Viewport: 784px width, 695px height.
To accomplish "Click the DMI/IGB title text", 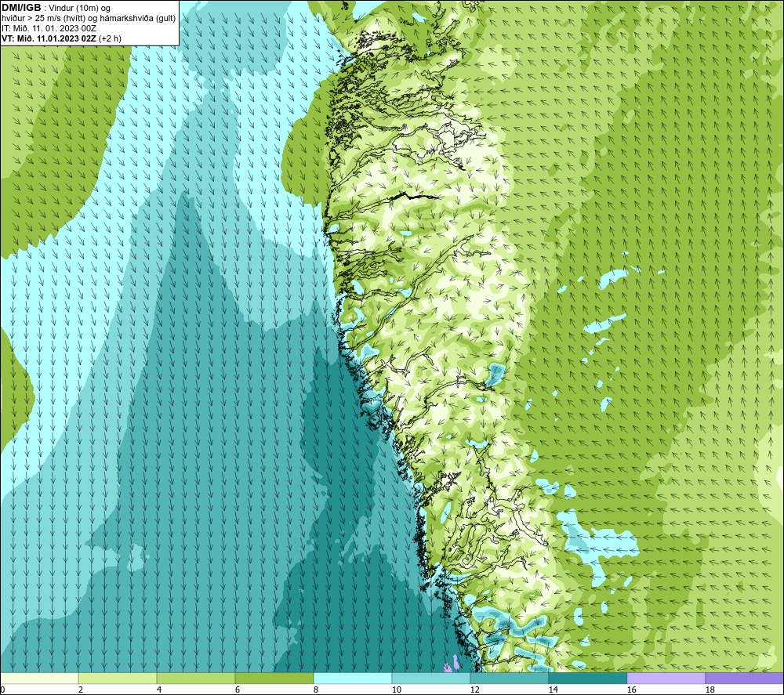I will [x=21, y=8].
